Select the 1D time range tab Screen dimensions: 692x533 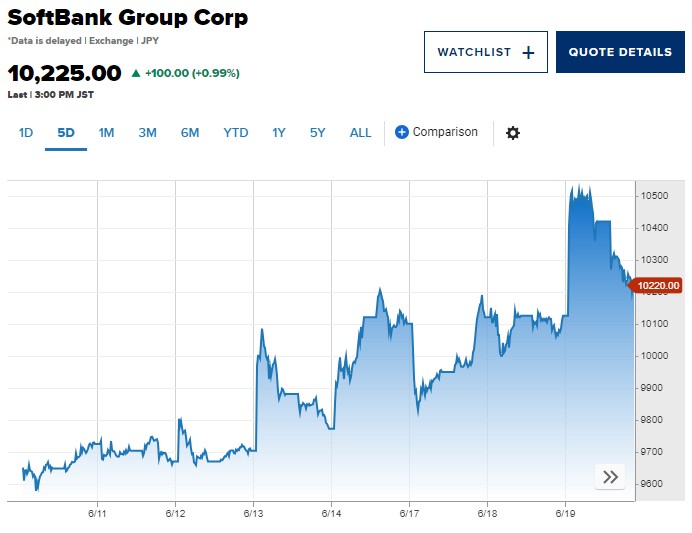pos(26,133)
